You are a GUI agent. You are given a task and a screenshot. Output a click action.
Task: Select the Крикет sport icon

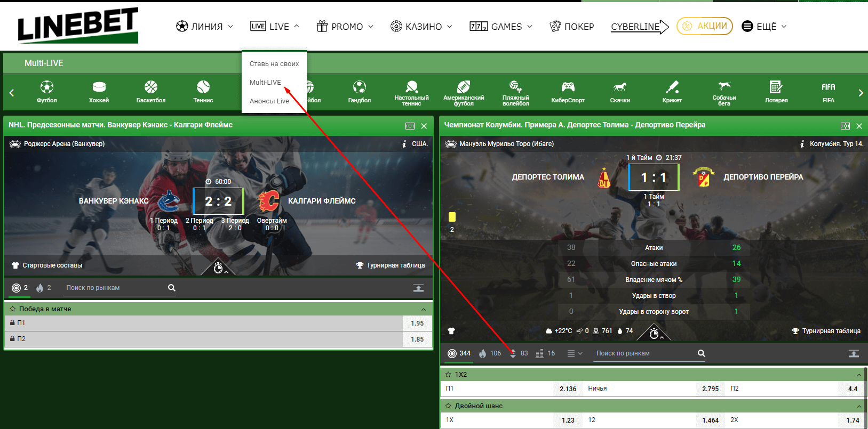(x=672, y=92)
